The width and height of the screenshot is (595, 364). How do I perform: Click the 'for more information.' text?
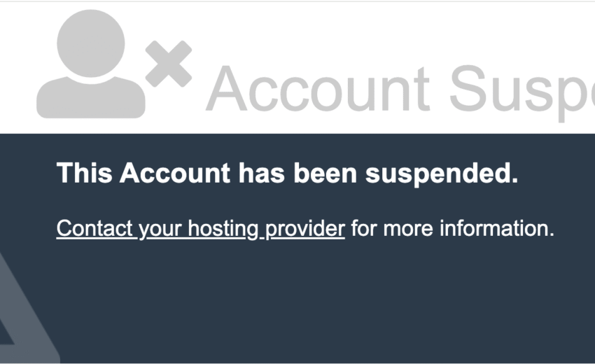(x=452, y=228)
